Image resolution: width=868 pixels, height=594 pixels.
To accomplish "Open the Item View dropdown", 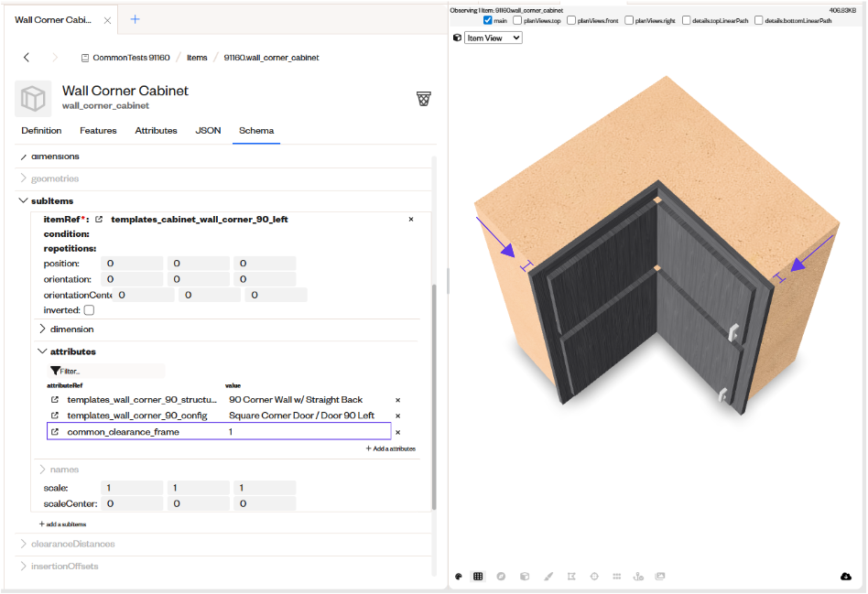I will point(494,38).
